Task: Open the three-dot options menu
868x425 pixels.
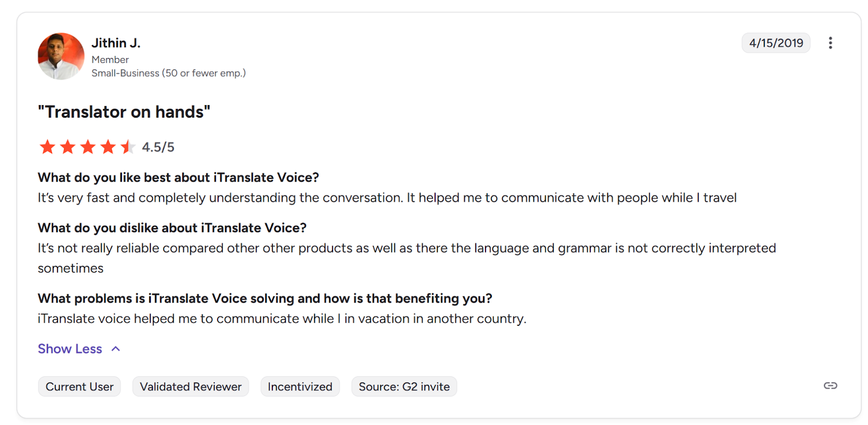Action: [x=829, y=43]
